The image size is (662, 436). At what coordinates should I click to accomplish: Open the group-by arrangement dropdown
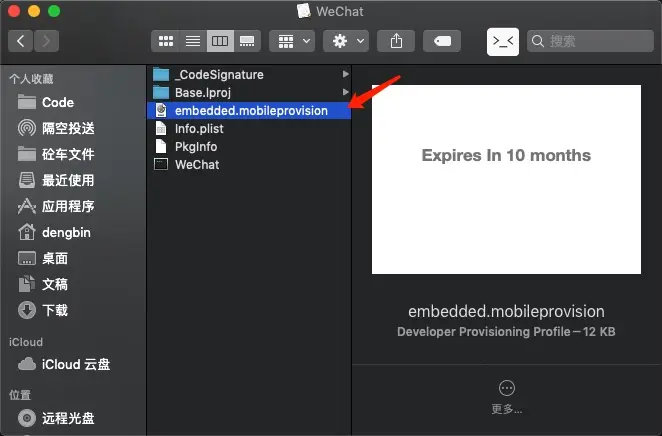click(x=292, y=41)
